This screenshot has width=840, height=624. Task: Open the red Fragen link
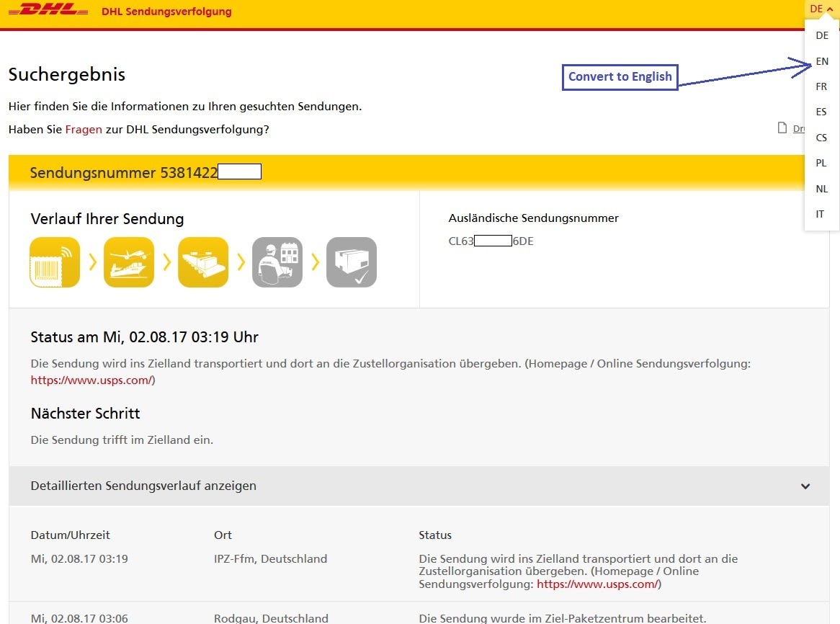pyautogui.click(x=84, y=129)
